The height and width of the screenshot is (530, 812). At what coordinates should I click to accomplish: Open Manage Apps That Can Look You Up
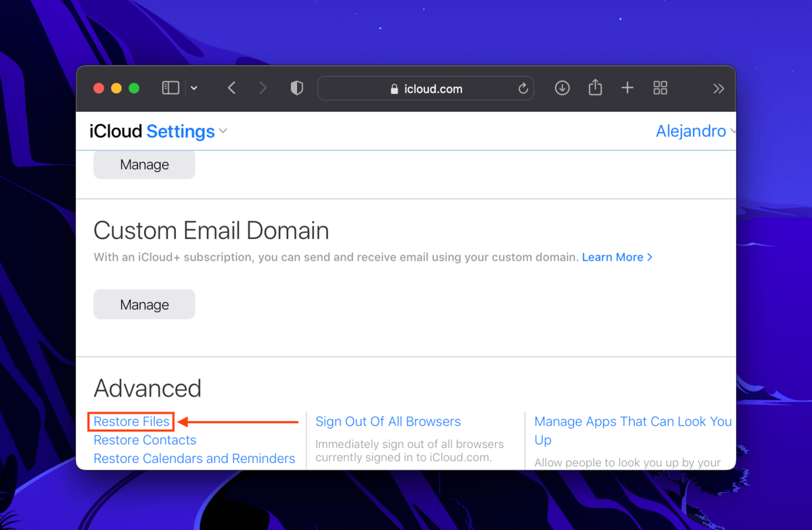(633, 430)
